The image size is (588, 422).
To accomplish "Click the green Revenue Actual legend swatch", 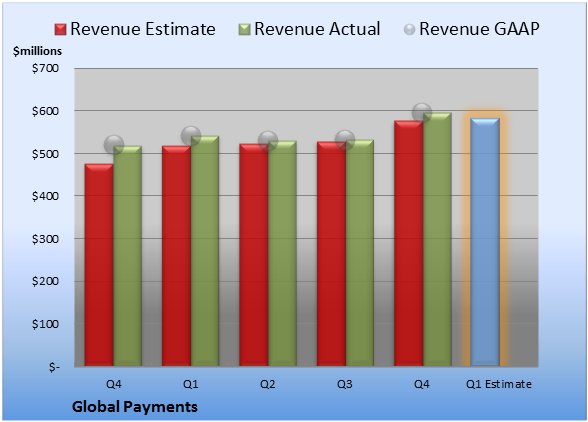I will (244, 30).
